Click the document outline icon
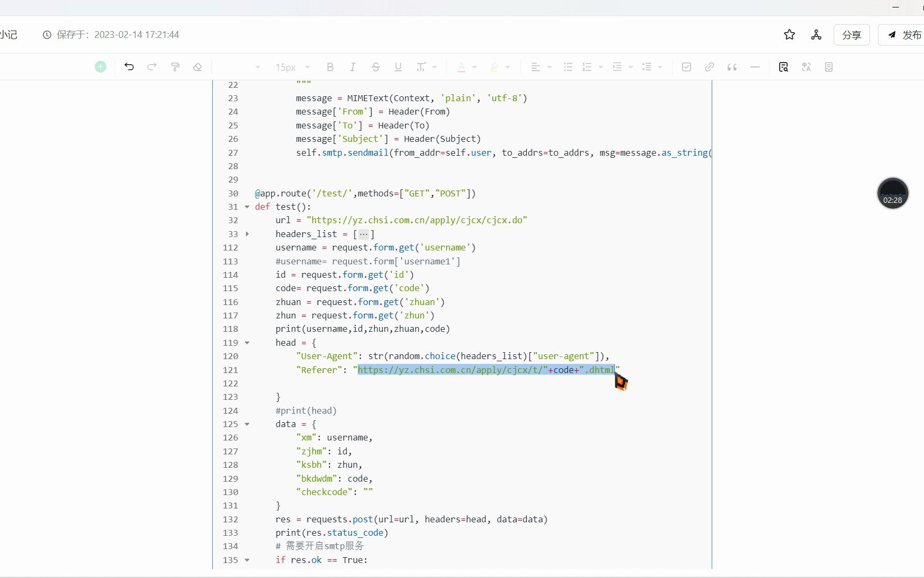924x578 pixels. [x=829, y=67]
